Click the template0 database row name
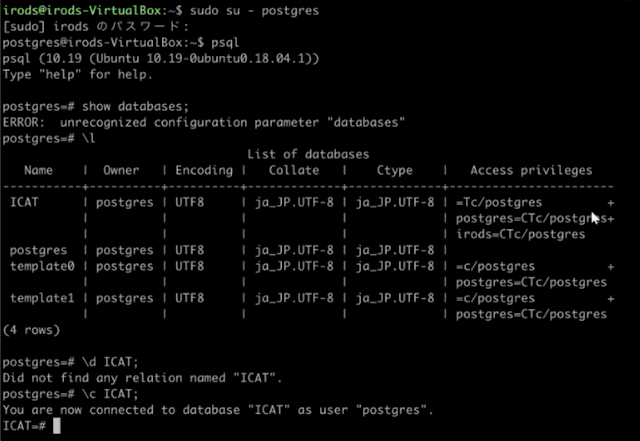640x441 pixels. click(x=42, y=266)
